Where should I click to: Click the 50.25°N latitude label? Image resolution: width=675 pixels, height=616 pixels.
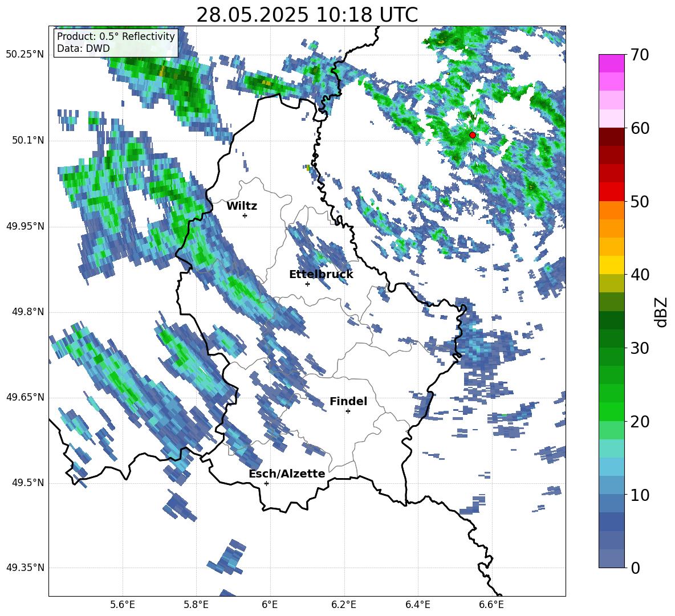click(x=25, y=55)
